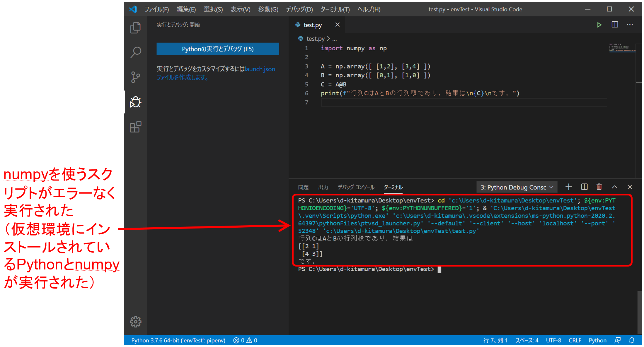Switch to the 出力 panel tab
The height and width of the screenshot is (347, 644).
(x=323, y=187)
